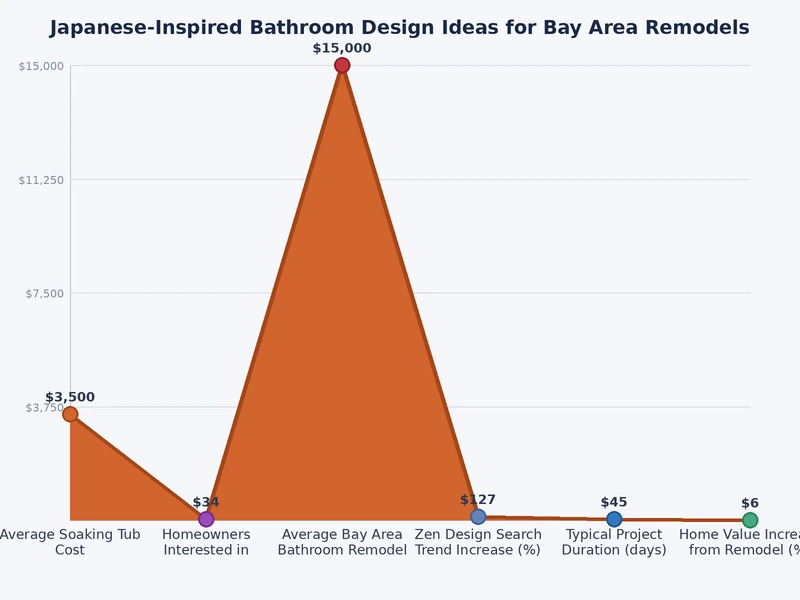This screenshot has width=800, height=600.
Task: Click the $3,750 y-axis tick label
Action: (x=45, y=407)
